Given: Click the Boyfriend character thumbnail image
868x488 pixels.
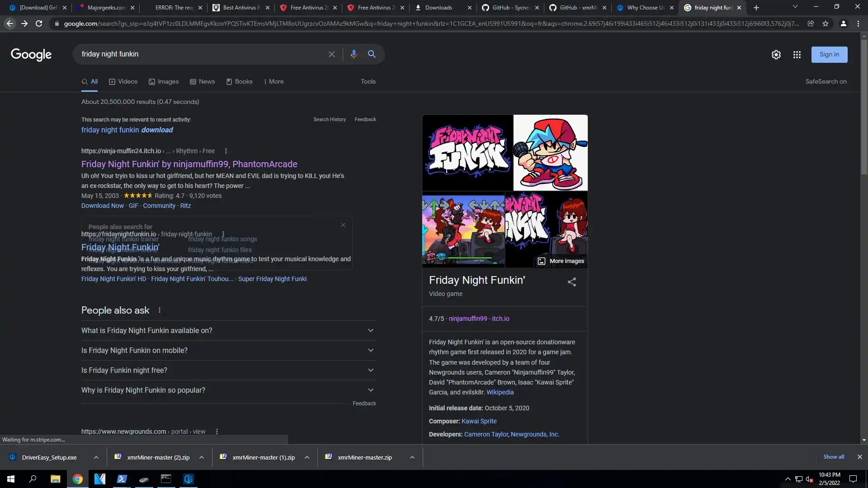Looking at the screenshot, I should pyautogui.click(x=550, y=153).
